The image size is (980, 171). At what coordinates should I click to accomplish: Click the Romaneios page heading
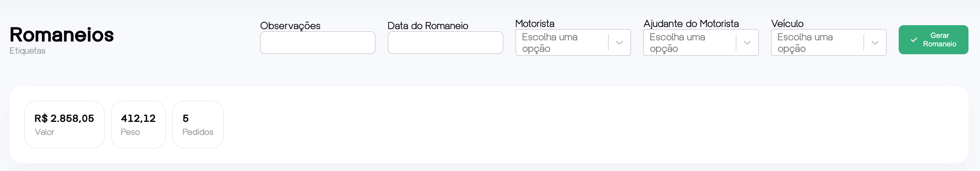pyautogui.click(x=62, y=35)
